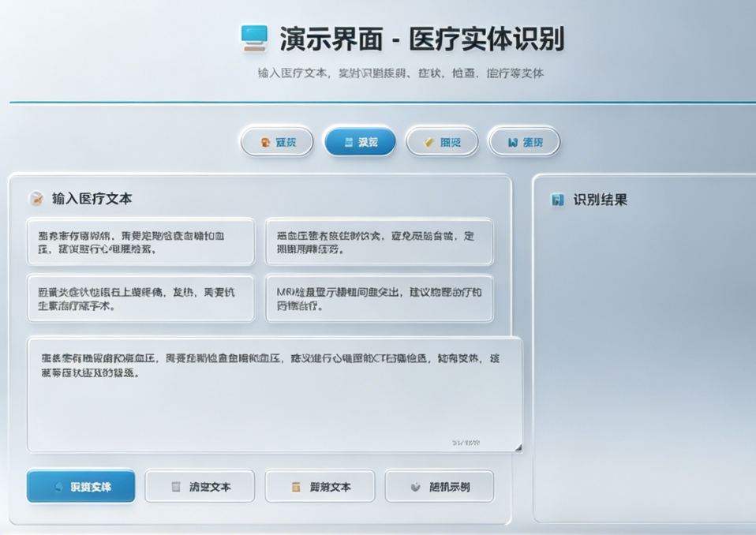756x535 pixels.
Task: Focus the large medical text input area
Action: pos(275,395)
